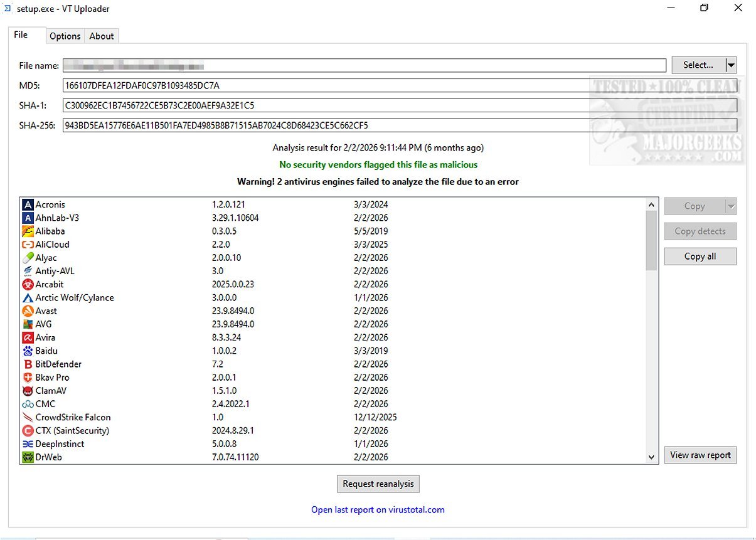
Task: Click inside the SHA-256 hash field
Action: click(400, 125)
